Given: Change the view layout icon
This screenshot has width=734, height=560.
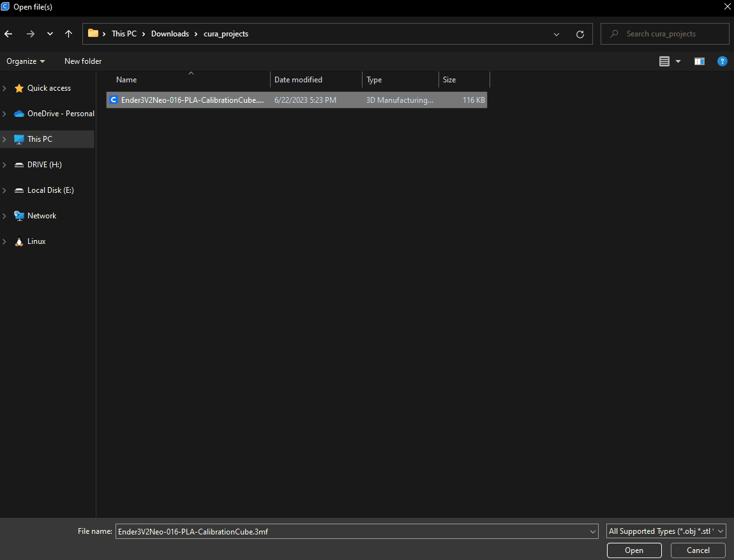Looking at the screenshot, I should [664, 61].
